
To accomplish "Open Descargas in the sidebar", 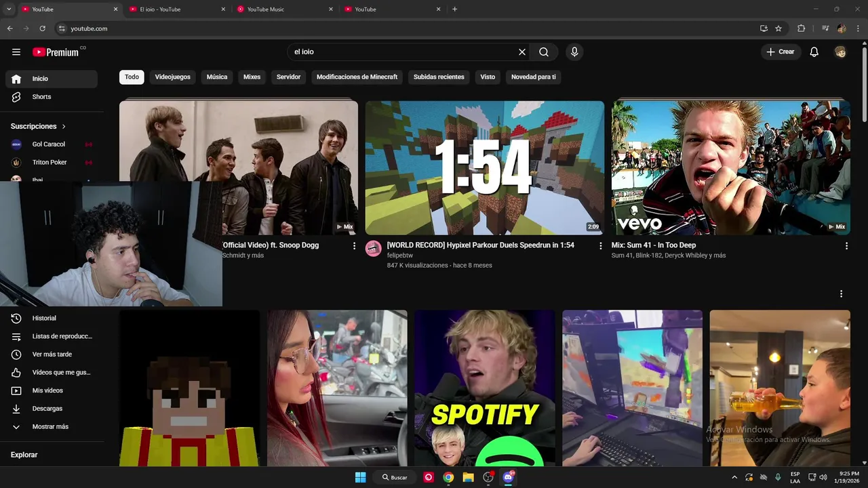I will pyautogui.click(x=52, y=409).
